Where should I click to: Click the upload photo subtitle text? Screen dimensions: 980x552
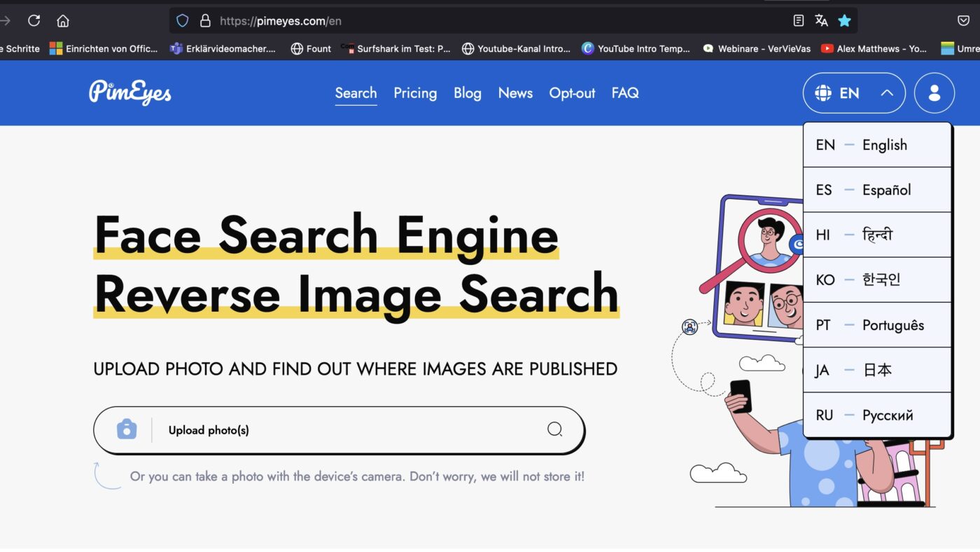(356, 368)
